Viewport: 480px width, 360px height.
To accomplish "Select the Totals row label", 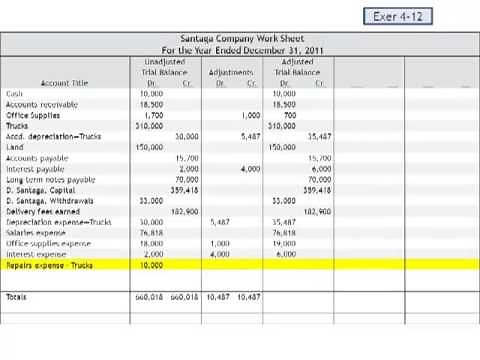I will (x=16, y=297).
